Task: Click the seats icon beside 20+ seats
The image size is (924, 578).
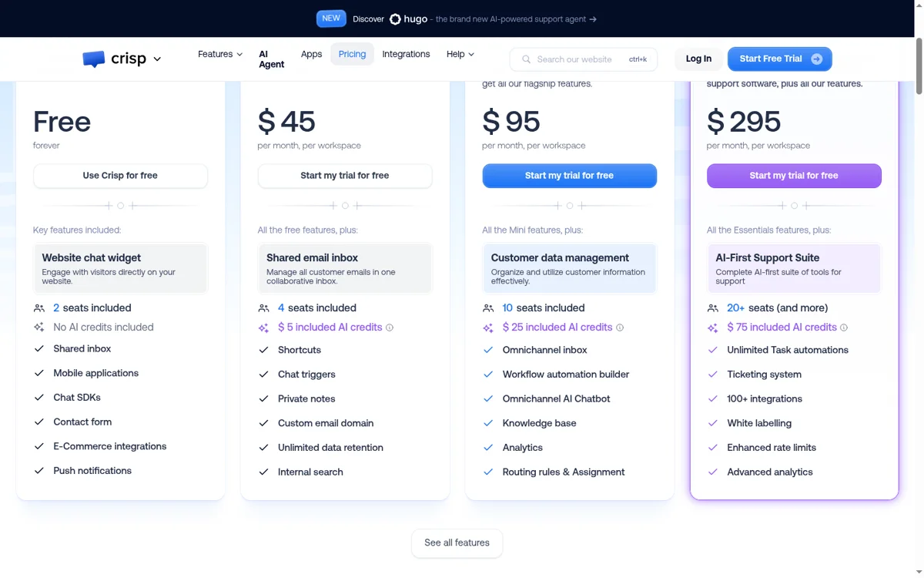Action: (x=713, y=308)
